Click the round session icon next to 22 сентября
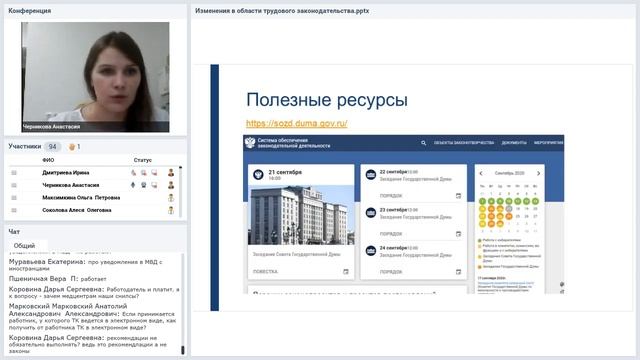 click(x=371, y=175)
